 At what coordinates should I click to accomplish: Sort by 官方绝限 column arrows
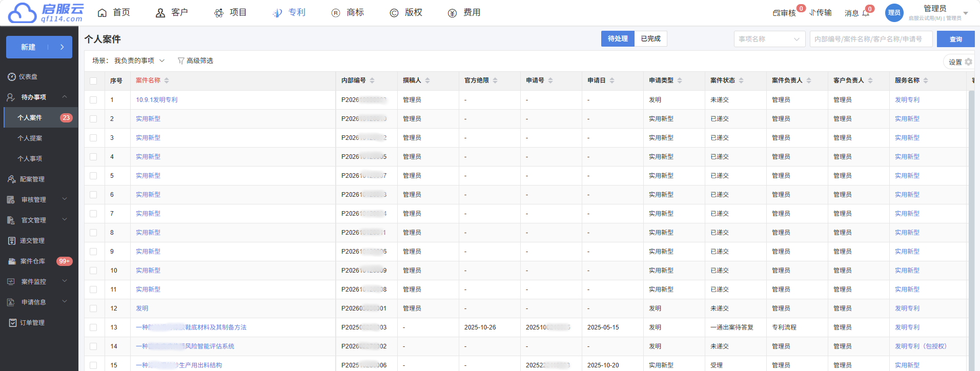pos(495,80)
